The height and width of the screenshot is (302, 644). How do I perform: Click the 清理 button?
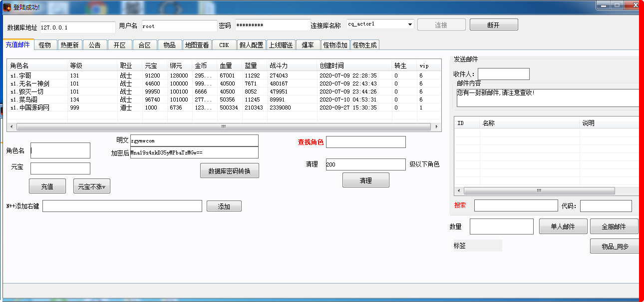click(x=366, y=180)
